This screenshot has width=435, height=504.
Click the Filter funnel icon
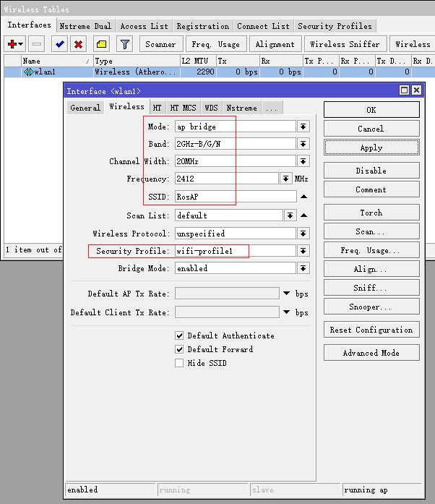tap(125, 44)
